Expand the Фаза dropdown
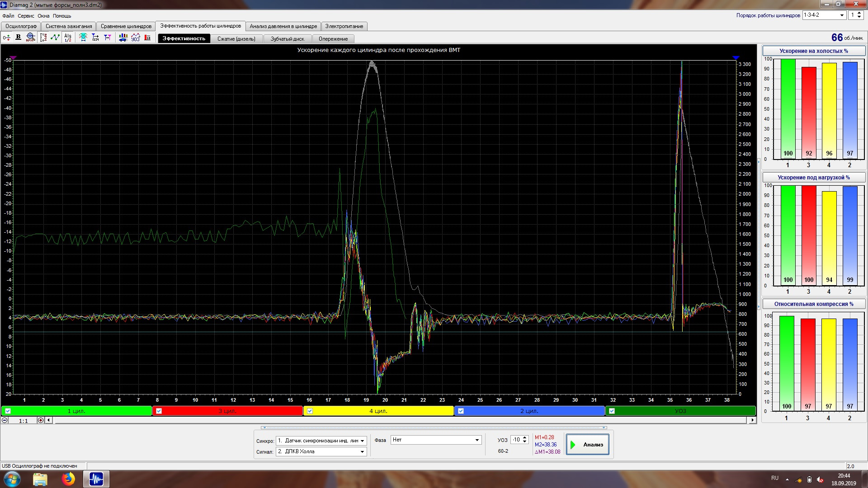 pos(477,440)
